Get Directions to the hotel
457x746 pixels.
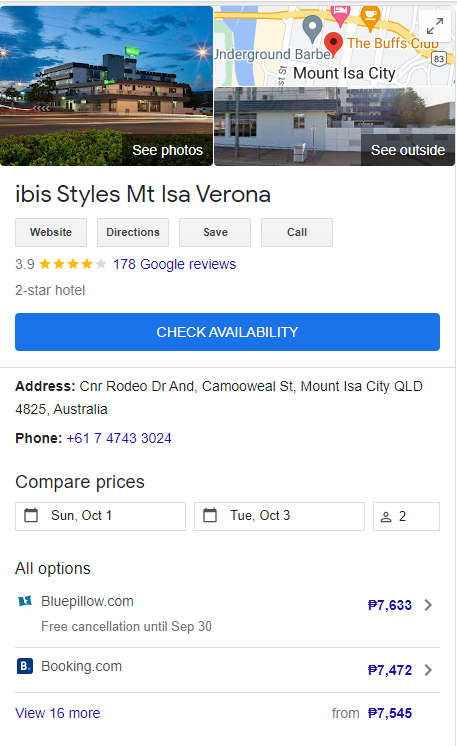(133, 233)
